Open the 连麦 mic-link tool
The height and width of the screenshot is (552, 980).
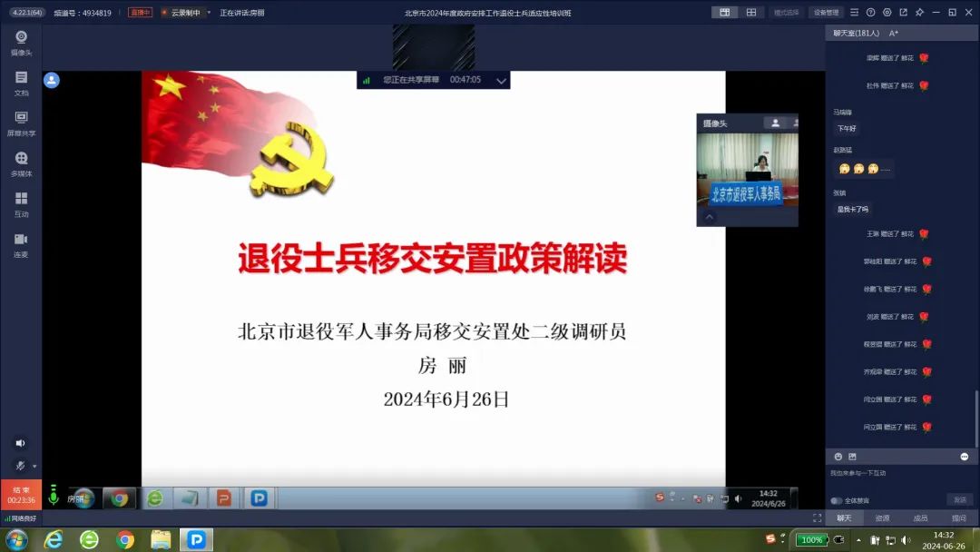pyautogui.click(x=21, y=245)
